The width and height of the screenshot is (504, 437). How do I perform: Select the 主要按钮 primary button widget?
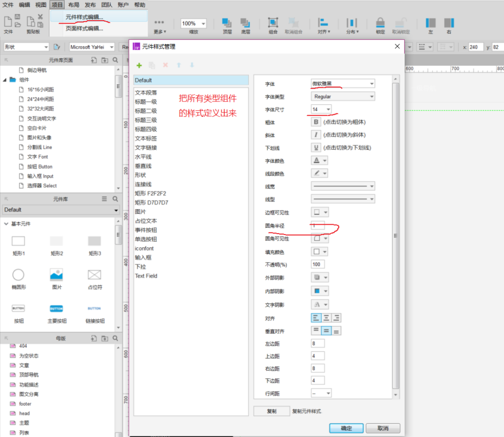point(56,308)
